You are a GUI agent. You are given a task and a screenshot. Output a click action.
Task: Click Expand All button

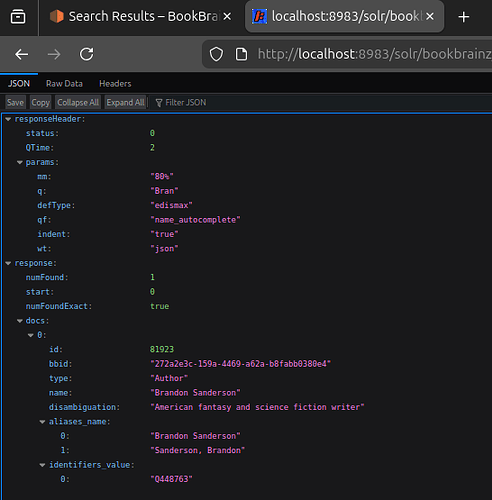click(x=125, y=102)
